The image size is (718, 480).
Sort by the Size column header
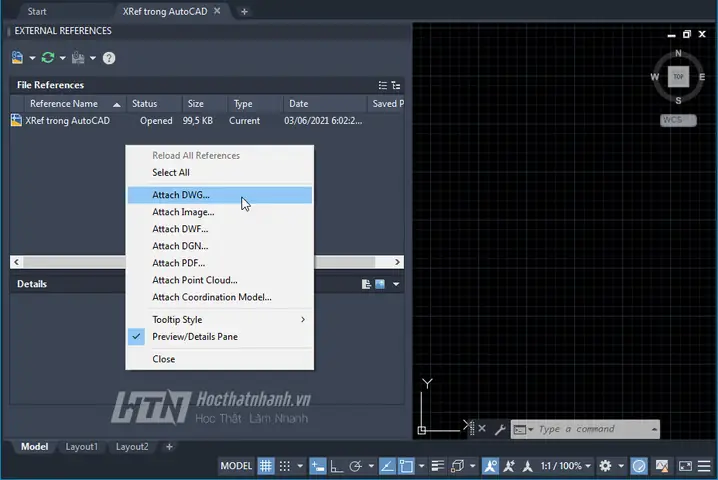[205, 104]
